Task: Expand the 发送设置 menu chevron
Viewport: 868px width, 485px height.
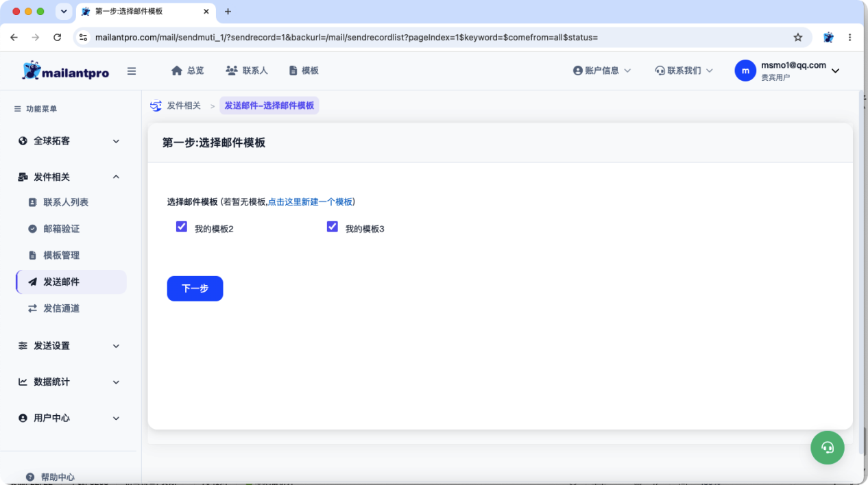Action: (x=116, y=346)
